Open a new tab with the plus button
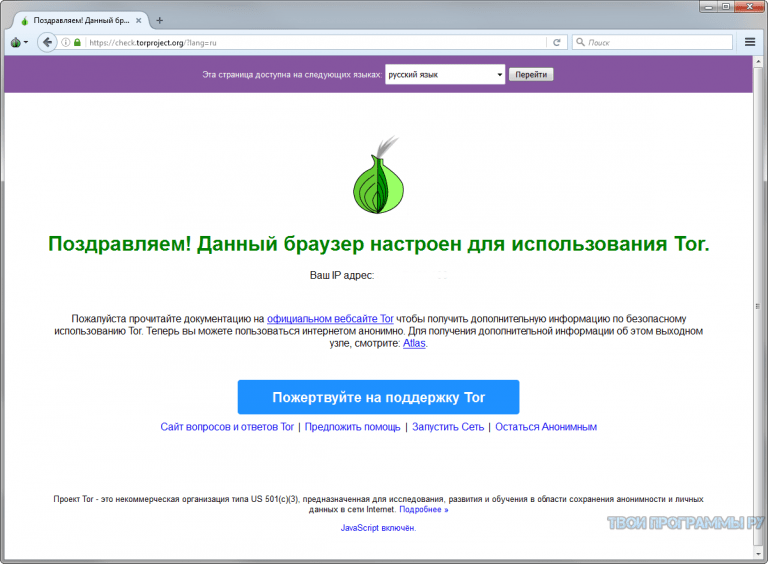The image size is (768, 564). coord(159,21)
